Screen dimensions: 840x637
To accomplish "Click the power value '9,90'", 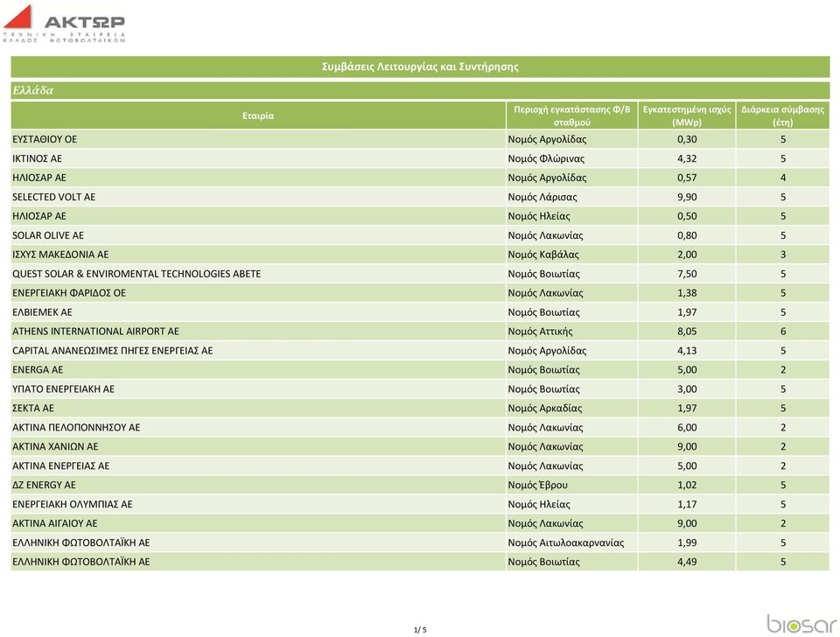I will coord(687,197).
